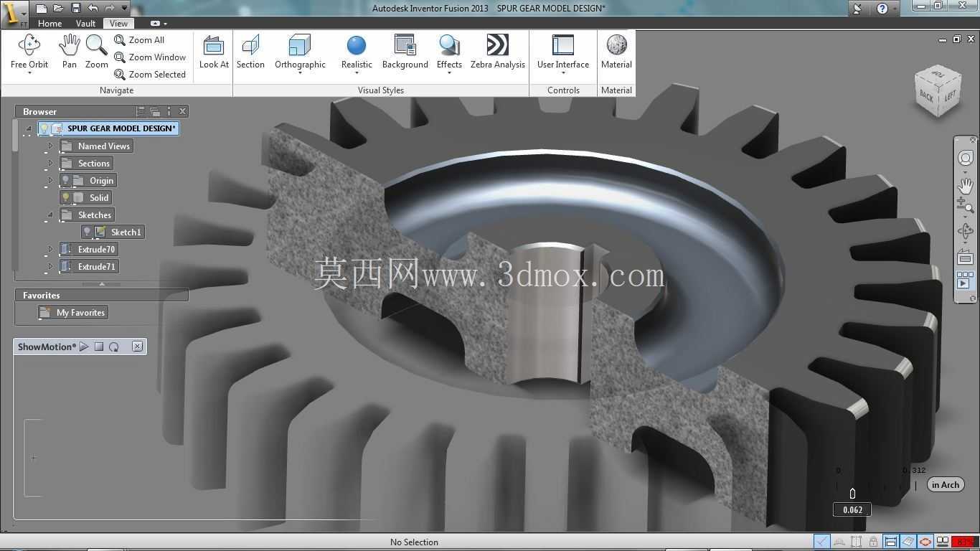Collapse the SPUR GEAR MODEL DESIGN root node
Viewport: 980px width, 551px height.
tap(29, 129)
